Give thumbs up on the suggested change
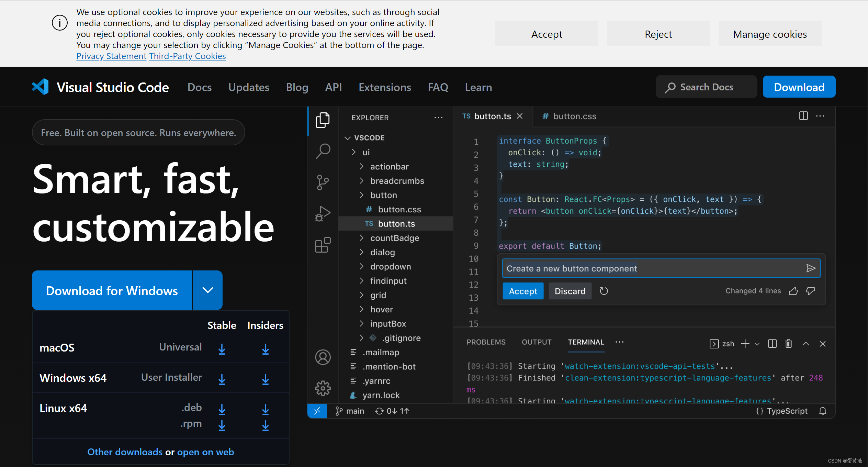 click(793, 291)
